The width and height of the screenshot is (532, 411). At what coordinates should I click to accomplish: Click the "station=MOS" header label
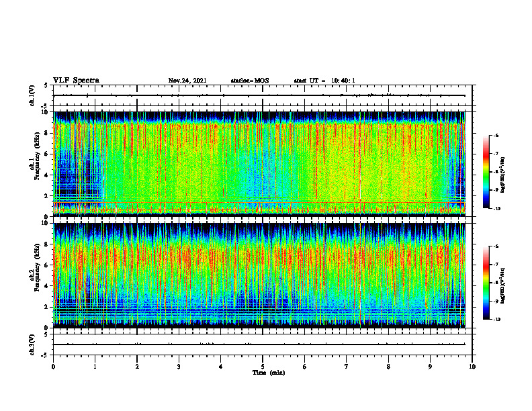tap(250, 81)
